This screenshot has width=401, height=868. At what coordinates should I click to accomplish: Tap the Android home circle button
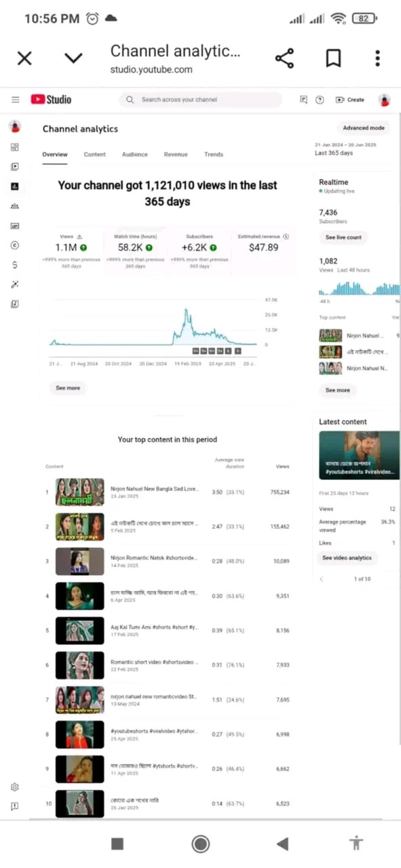click(x=200, y=844)
